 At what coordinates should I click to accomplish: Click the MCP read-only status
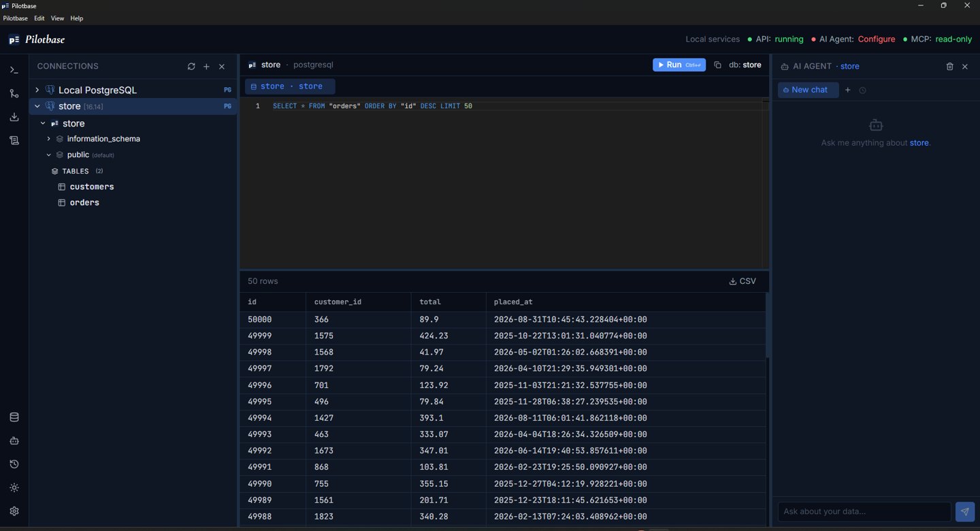[x=953, y=39]
